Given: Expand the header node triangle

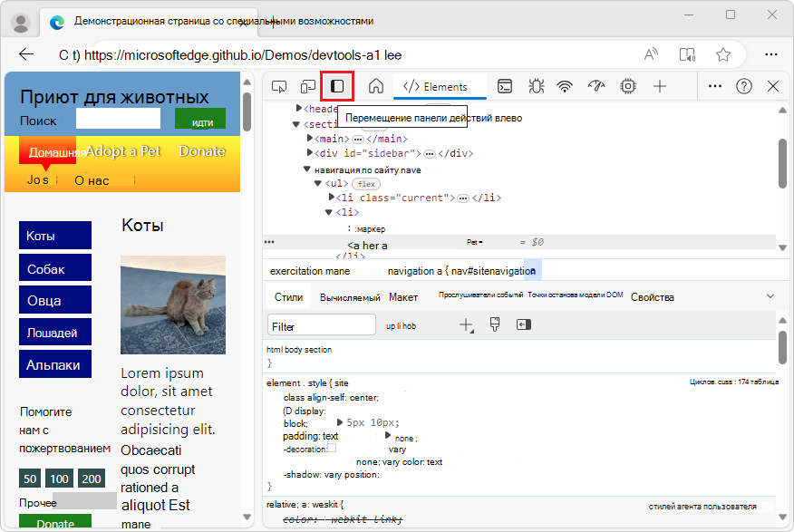Looking at the screenshot, I should click(x=299, y=108).
